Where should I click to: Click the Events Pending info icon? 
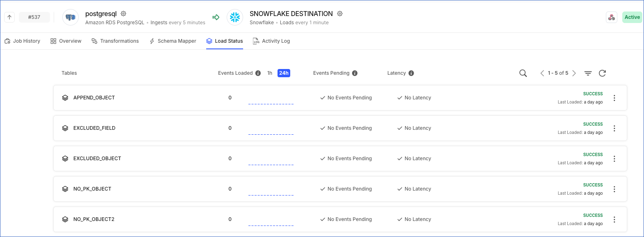355,73
